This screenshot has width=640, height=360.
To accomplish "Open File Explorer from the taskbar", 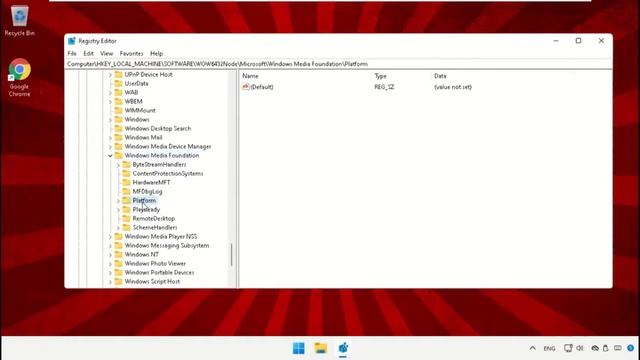I will click(x=321, y=348).
